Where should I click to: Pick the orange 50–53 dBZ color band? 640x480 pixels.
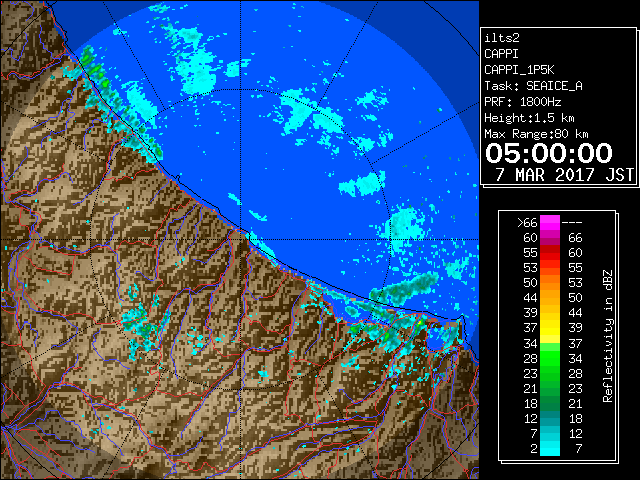click(x=550, y=282)
